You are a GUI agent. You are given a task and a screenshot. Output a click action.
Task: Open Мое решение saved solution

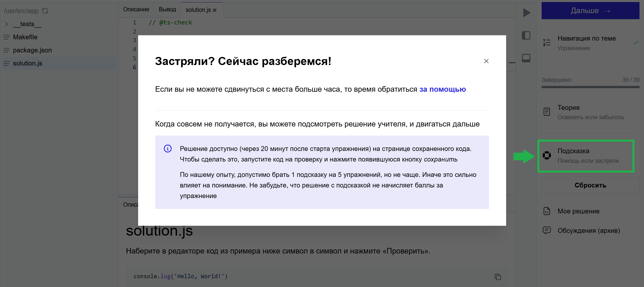pyautogui.click(x=578, y=211)
